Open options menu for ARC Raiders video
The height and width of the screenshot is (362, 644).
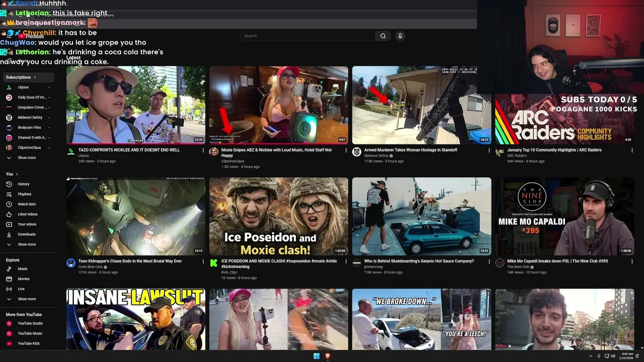632,150
